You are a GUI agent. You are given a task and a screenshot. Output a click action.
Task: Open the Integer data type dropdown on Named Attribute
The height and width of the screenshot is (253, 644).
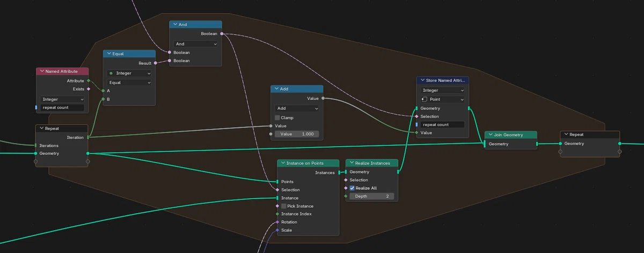pyautogui.click(x=63, y=99)
